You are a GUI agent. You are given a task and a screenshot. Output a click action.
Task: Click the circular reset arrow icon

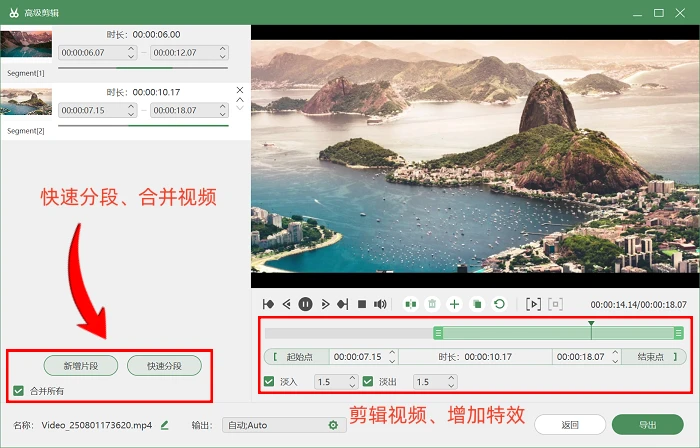500,304
